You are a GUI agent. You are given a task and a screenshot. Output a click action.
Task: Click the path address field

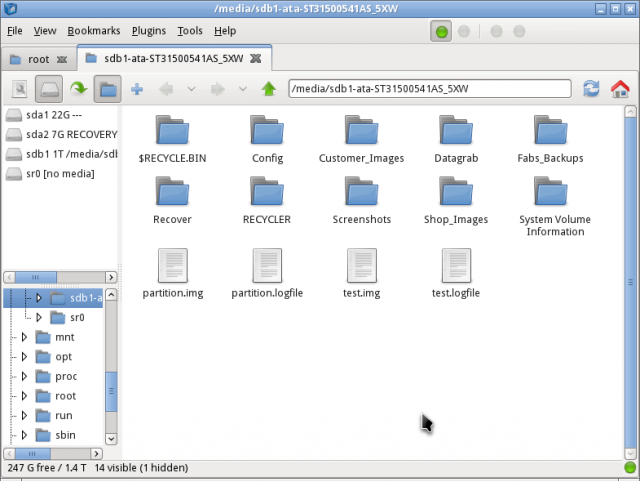pos(430,89)
